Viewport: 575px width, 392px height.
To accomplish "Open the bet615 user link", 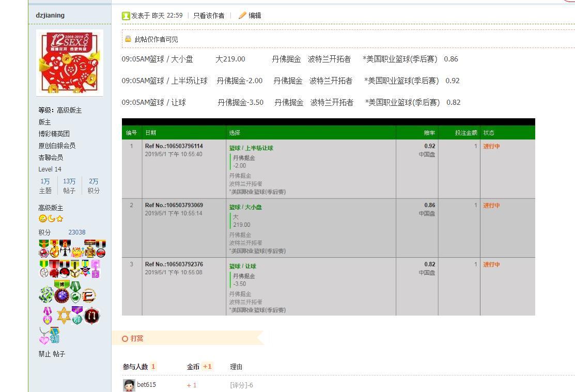I will 146,385.
